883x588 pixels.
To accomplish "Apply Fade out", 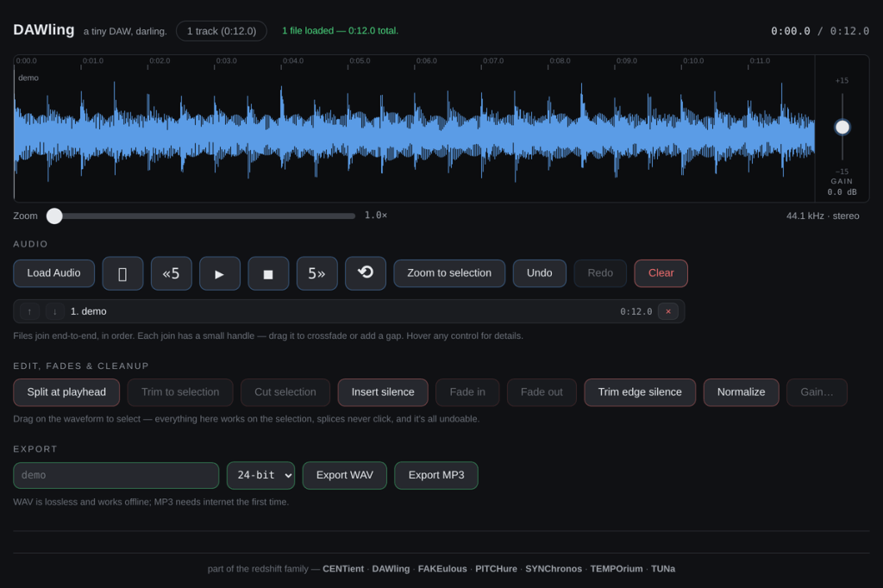I will click(542, 392).
